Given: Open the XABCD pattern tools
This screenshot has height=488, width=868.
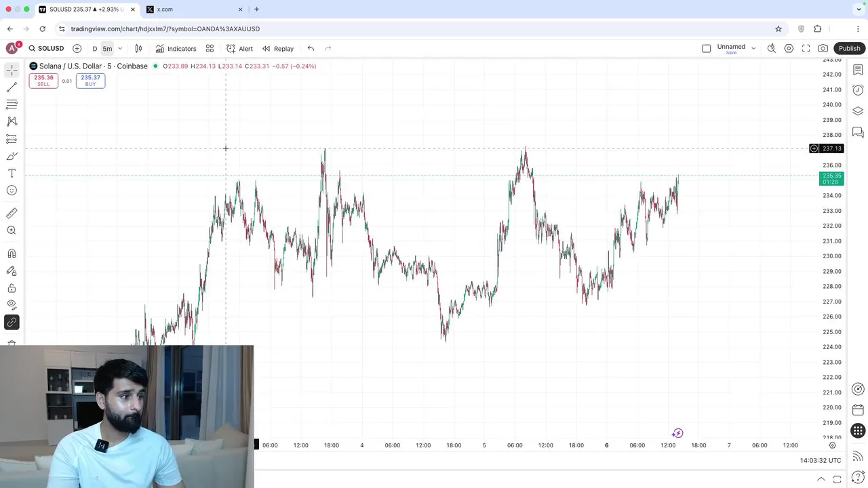Looking at the screenshot, I should pyautogui.click(x=12, y=121).
